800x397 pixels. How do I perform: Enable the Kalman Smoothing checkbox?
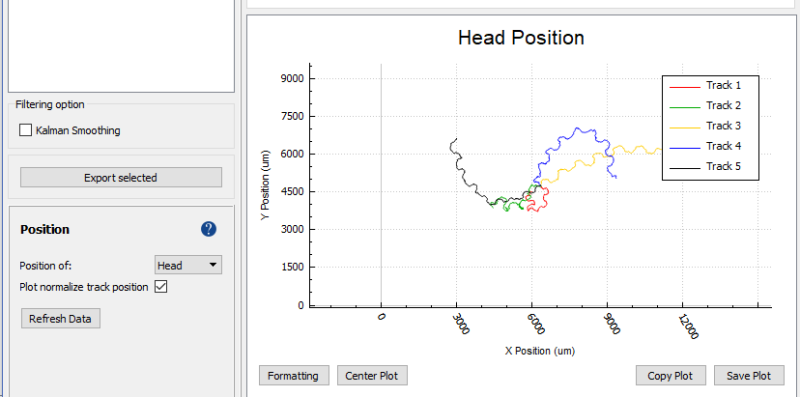26,131
